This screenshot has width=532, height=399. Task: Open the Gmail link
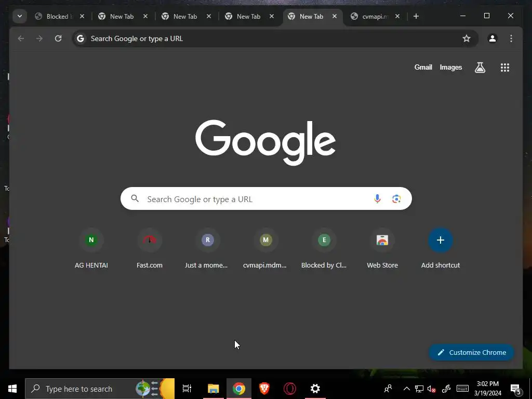[423, 67]
